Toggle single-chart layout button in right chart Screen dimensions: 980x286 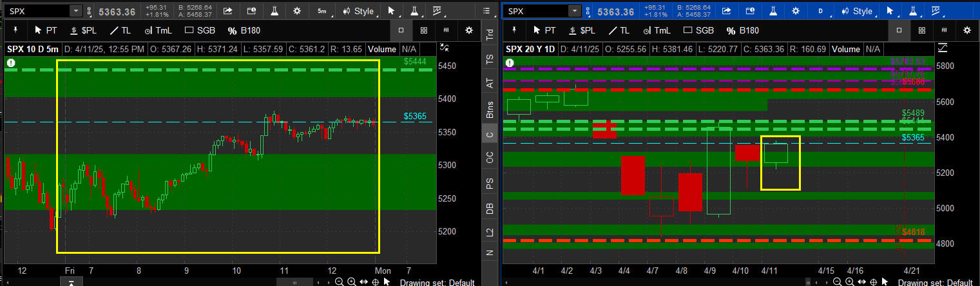tap(899, 30)
